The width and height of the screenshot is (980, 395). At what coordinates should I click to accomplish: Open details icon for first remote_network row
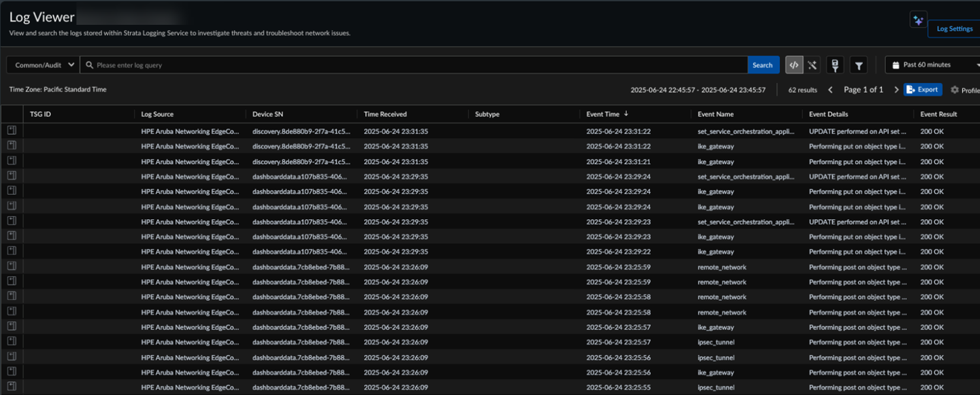(x=12, y=267)
